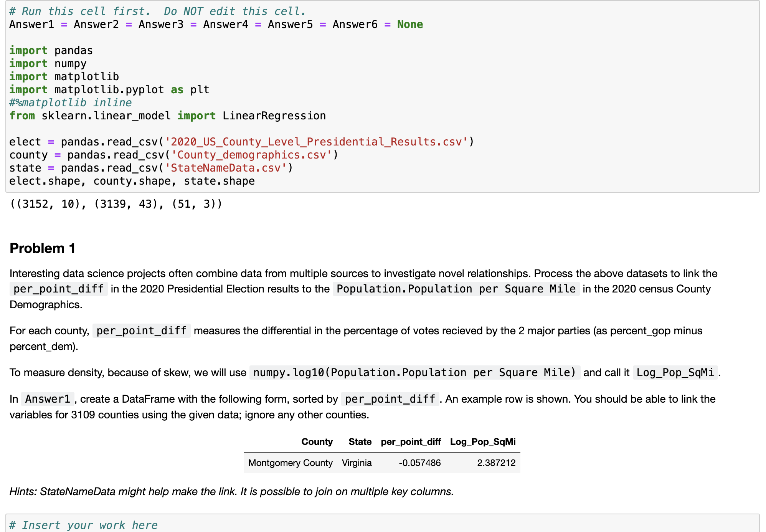Click the 2.387212 value in the table
The image size is (766, 532).
(496, 463)
